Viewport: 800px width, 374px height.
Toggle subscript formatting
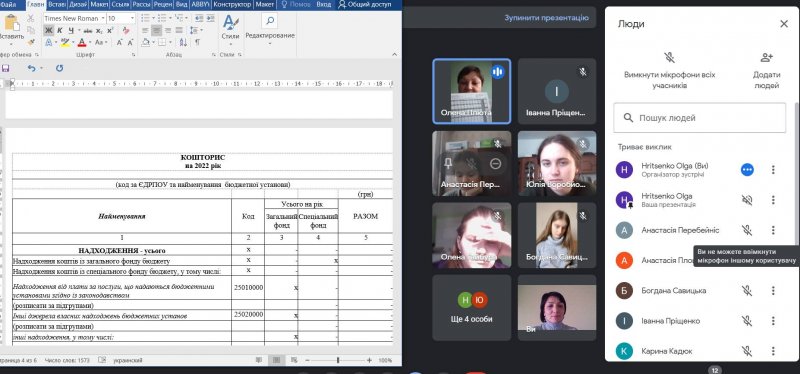(99, 31)
